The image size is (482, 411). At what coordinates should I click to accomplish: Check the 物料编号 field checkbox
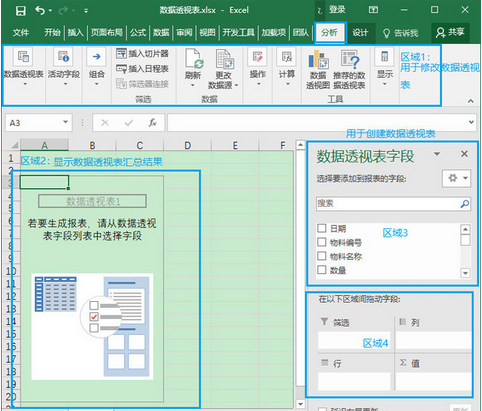pyautogui.click(x=321, y=242)
